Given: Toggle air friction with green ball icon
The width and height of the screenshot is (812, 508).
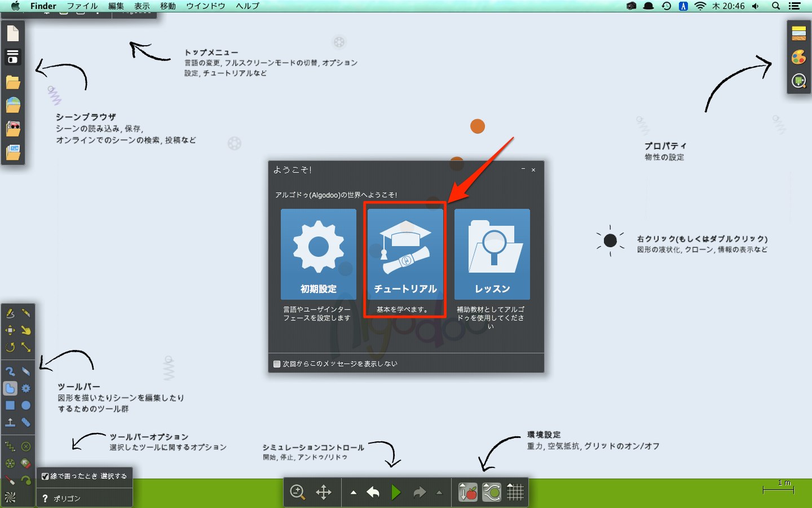Looking at the screenshot, I should 492,492.
